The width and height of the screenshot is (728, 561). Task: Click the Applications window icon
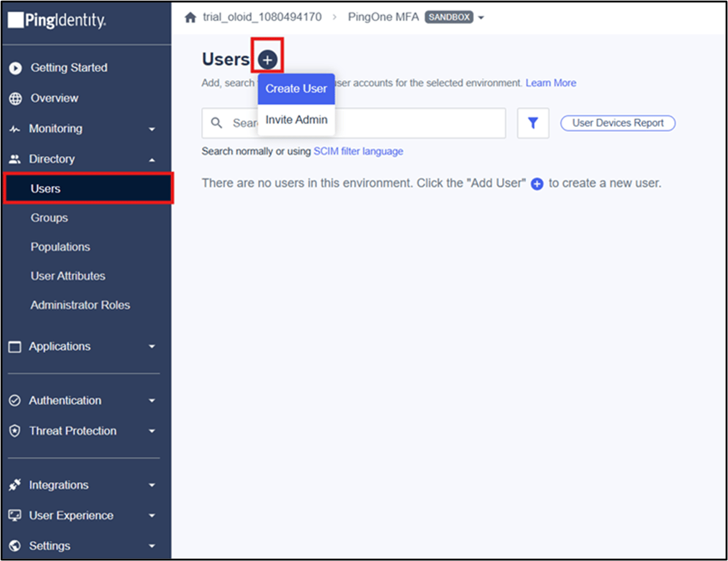point(15,347)
